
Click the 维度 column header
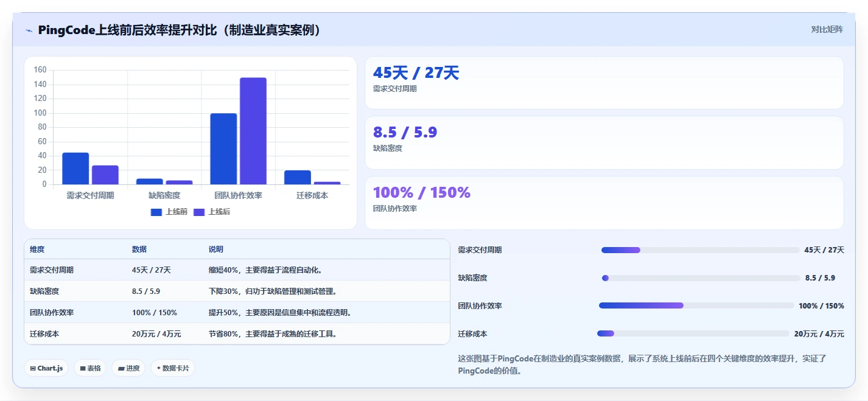click(37, 249)
